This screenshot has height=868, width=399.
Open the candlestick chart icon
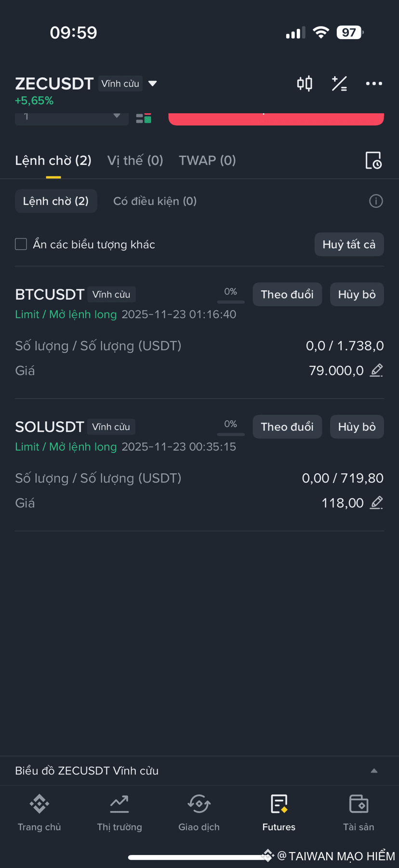click(305, 83)
